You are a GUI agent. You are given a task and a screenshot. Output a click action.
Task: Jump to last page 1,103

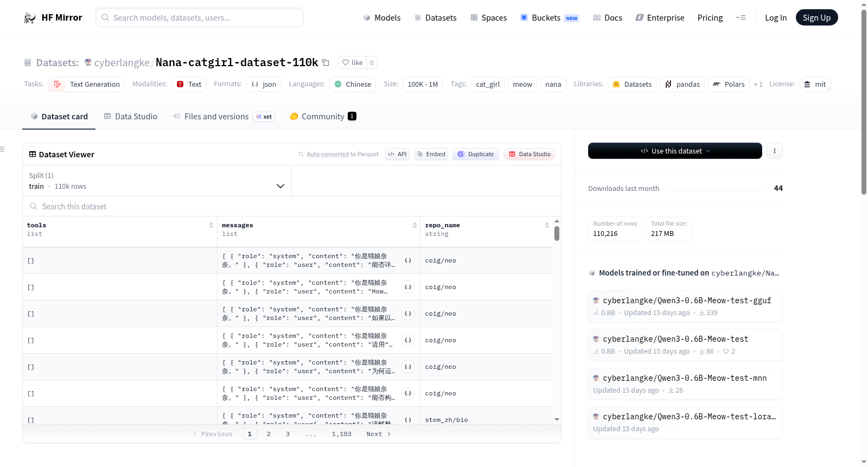point(342,434)
